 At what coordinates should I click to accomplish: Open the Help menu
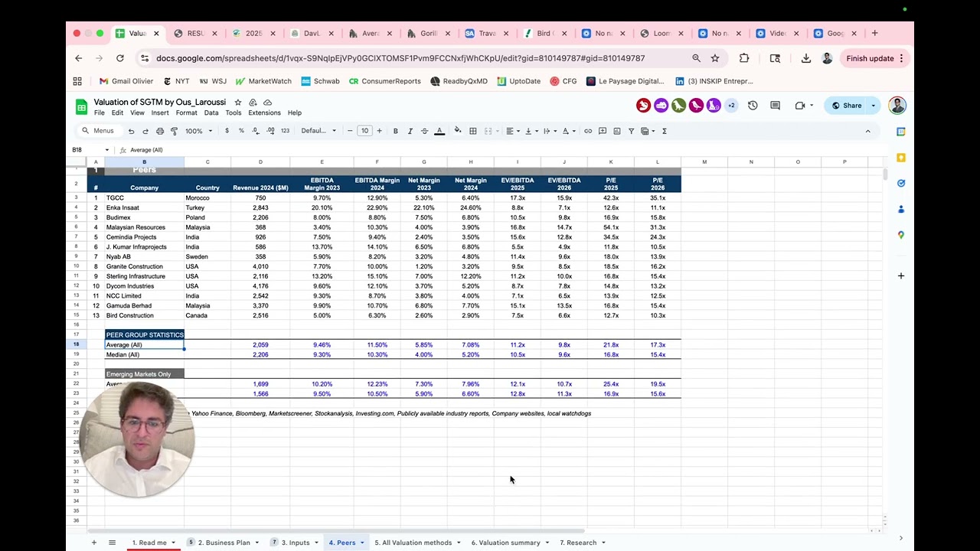click(x=294, y=112)
